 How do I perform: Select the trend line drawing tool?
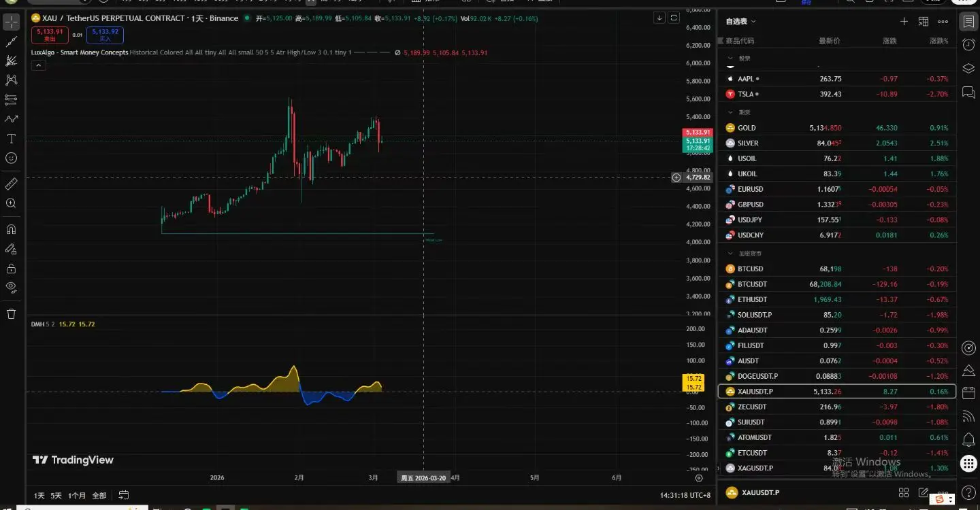(11, 41)
